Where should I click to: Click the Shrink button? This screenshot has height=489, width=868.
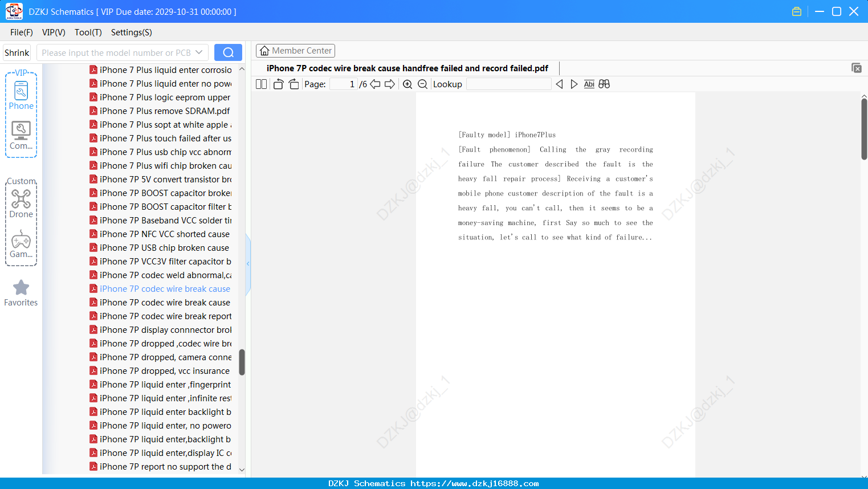[17, 52]
